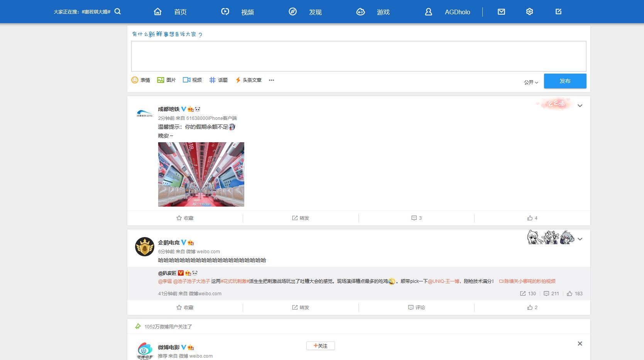Open the emoji picker in the composer
This screenshot has width=644, height=360.
141,80
